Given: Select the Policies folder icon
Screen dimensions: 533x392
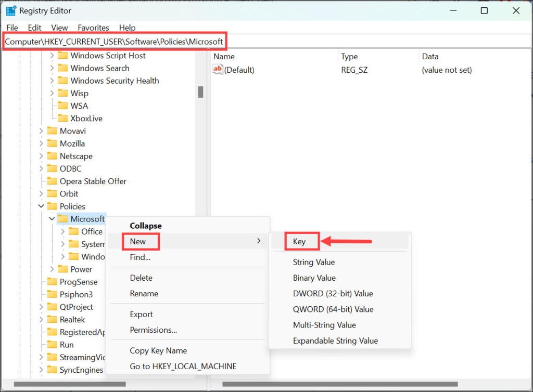Looking at the screenshot, I should (x=52, y=206).
